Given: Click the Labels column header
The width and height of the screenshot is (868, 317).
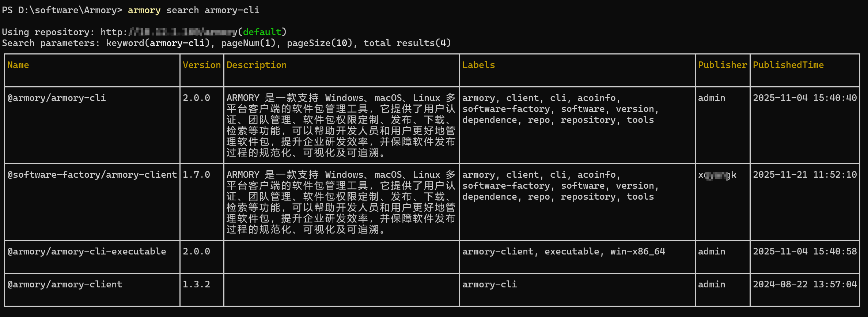Looking at the screenshot, I should 478,65.
